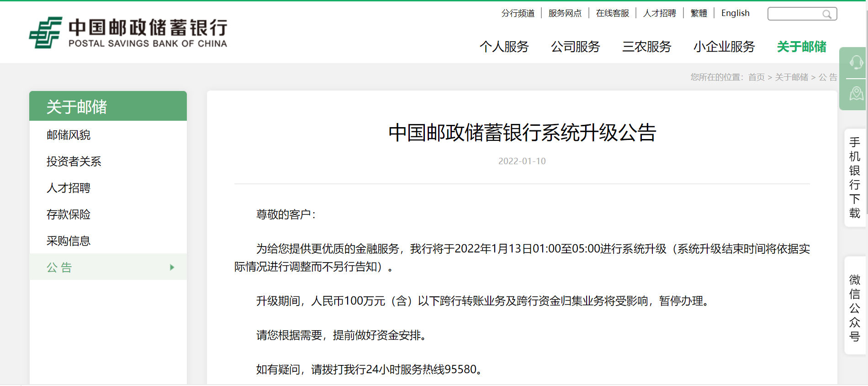868x386 pixels.
Task: Open the map location finder icon
Action: click(x=856, y=94)
